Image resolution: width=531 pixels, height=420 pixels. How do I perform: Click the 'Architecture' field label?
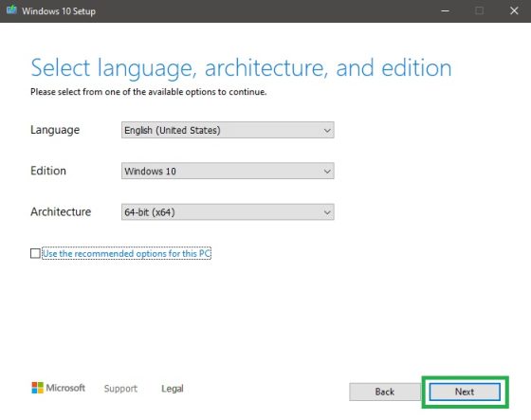pyautogui.click(x=61, y=211)
